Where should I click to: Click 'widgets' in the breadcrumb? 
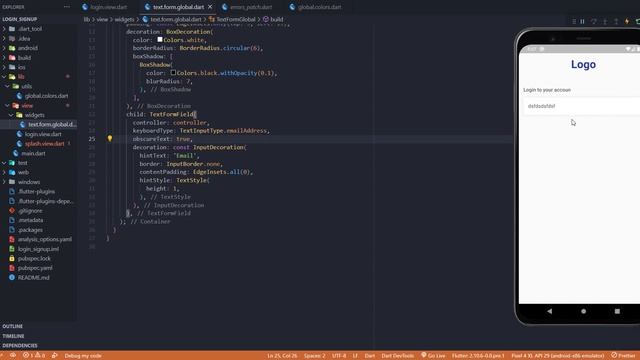[x=124, y=19]
